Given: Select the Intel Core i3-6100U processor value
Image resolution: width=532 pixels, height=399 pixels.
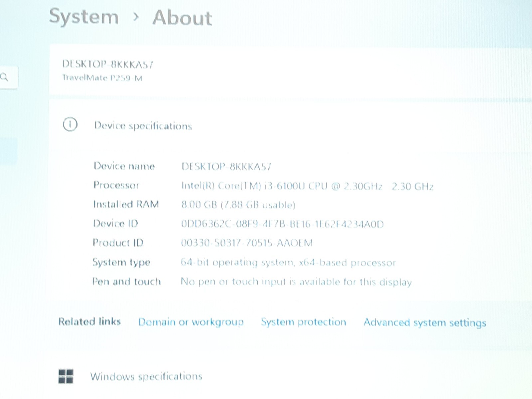Looking at the screenshot, I should 307,186.
